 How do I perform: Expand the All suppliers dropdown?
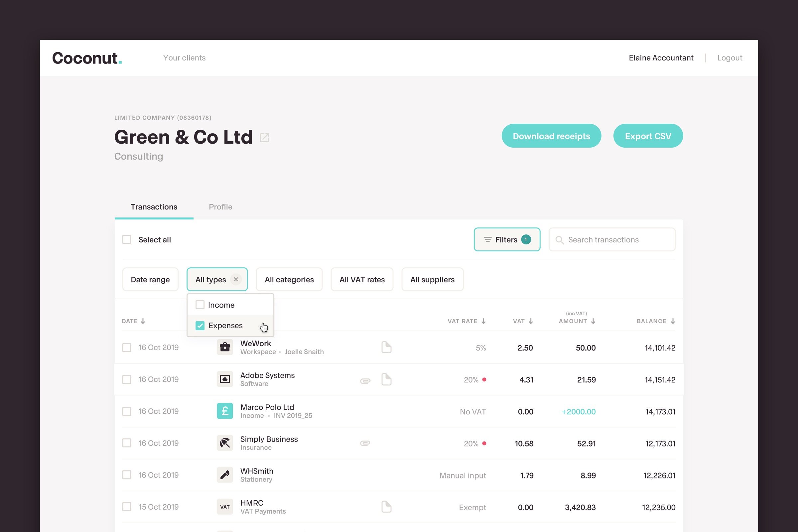tap(432, 279)
